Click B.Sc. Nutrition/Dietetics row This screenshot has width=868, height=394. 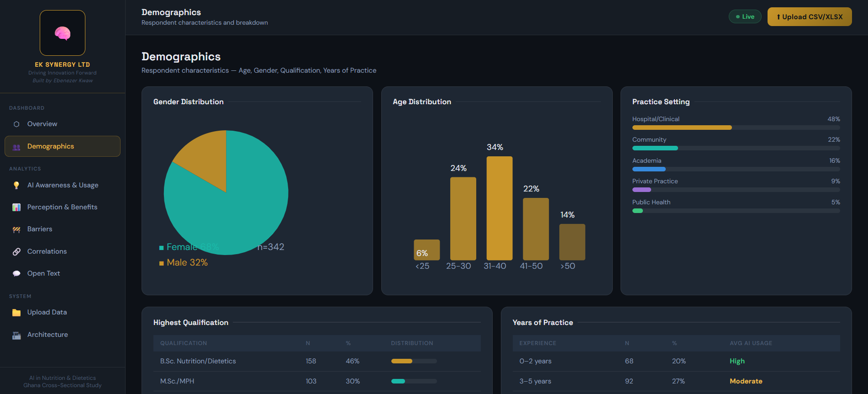coord(317,361)
